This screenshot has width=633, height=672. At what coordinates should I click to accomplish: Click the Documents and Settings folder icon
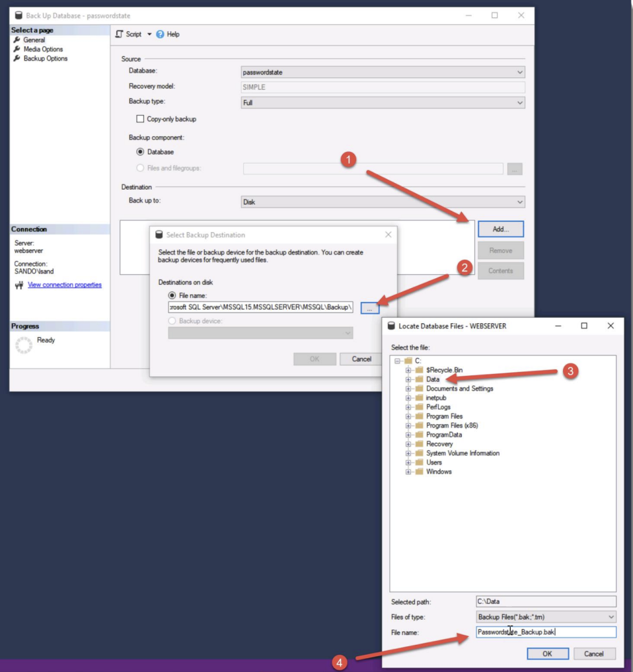[419, 389]
